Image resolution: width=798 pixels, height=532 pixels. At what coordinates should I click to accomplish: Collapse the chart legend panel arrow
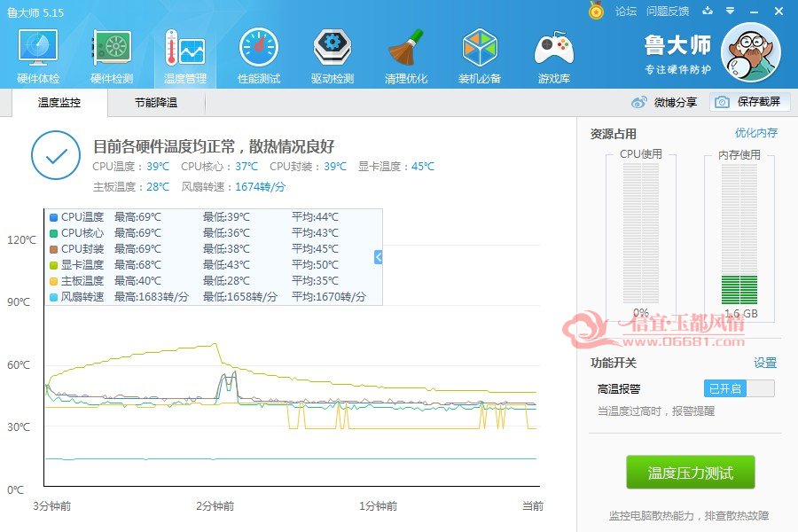pyautogui.click(x=378, y=257)
